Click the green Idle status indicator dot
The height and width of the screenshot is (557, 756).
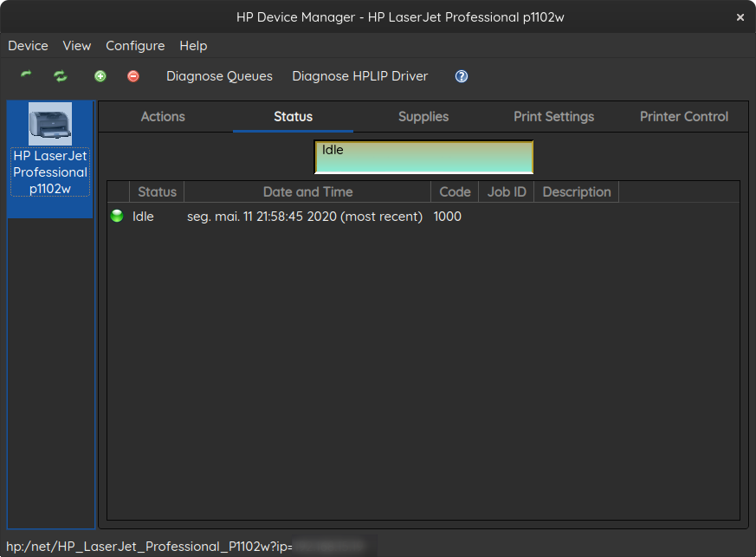point(117,217)
